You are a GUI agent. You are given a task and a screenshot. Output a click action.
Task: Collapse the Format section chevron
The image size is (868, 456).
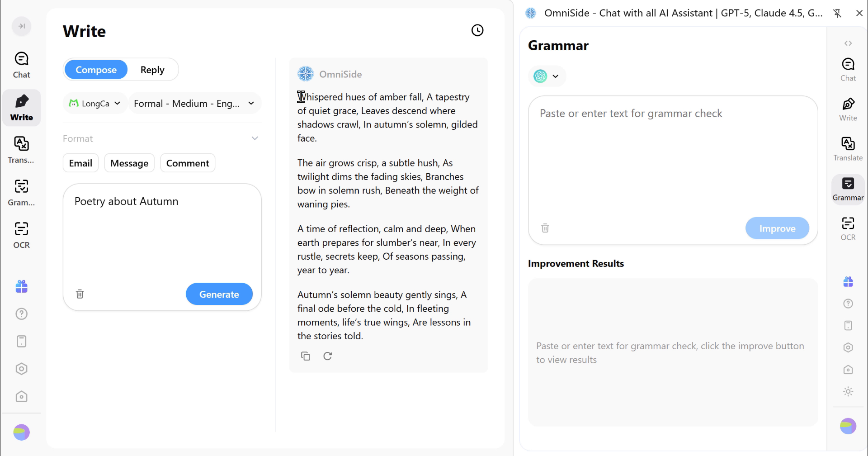(x=255, y=138)
